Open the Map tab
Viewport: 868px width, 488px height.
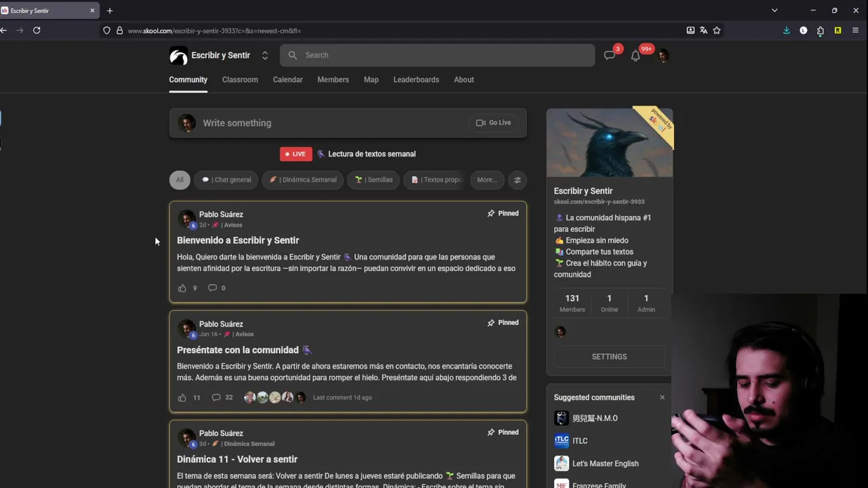pyautogui.click(x=371, y=79)
